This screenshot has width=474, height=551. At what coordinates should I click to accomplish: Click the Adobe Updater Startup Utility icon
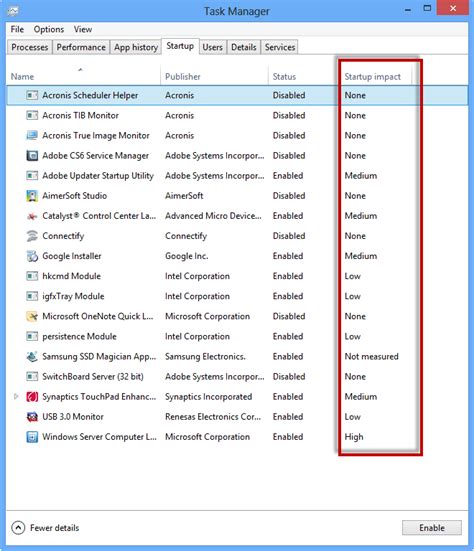point(32,175)
